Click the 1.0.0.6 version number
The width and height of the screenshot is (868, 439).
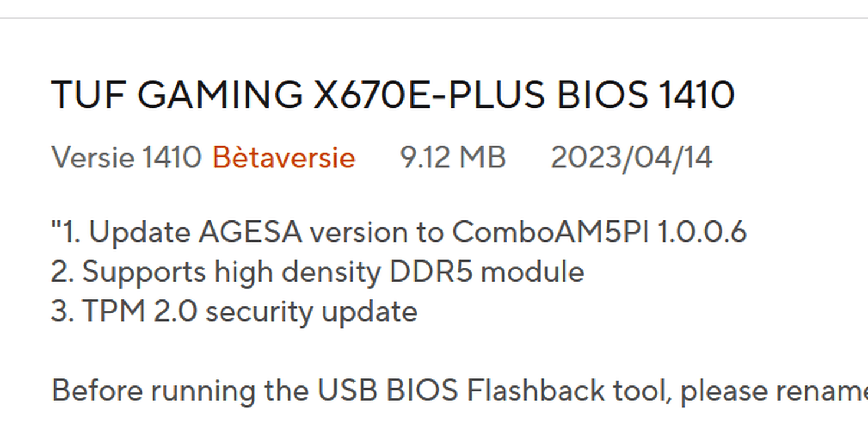pos(702,233)
